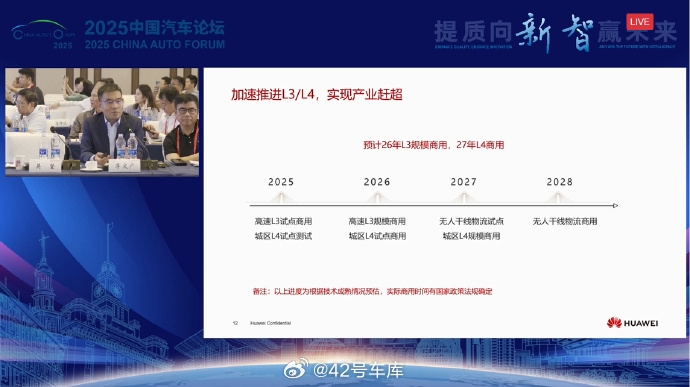Click the Huawei Confidential footer text
The image size is (690, 387).
pyautogui.click(x=270, y=323)
